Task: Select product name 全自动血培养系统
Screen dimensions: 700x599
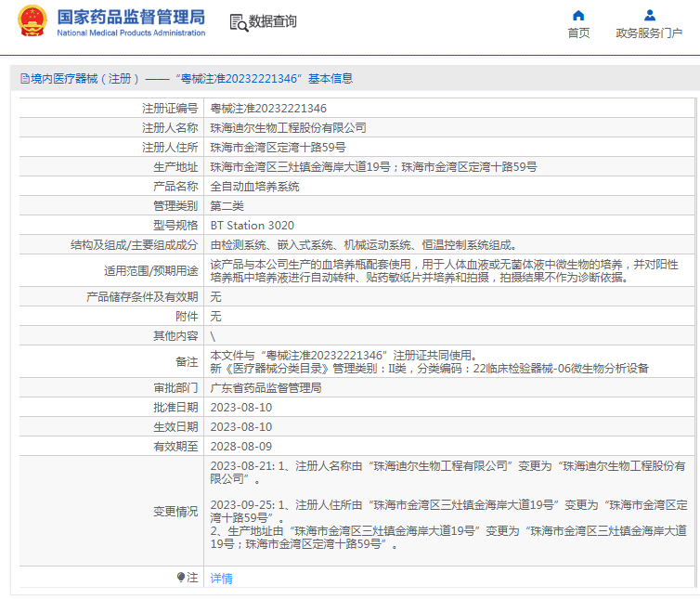Action: pos(254,187)
